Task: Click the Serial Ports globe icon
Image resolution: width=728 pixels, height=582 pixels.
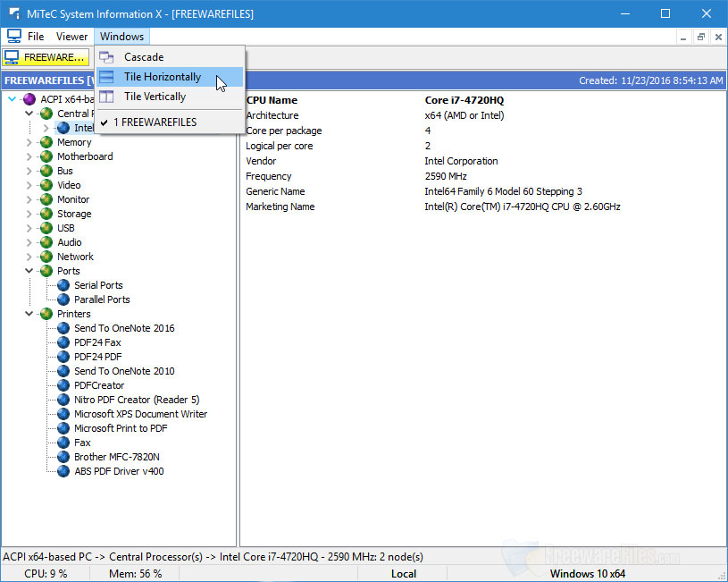Action: click(63, 285)
